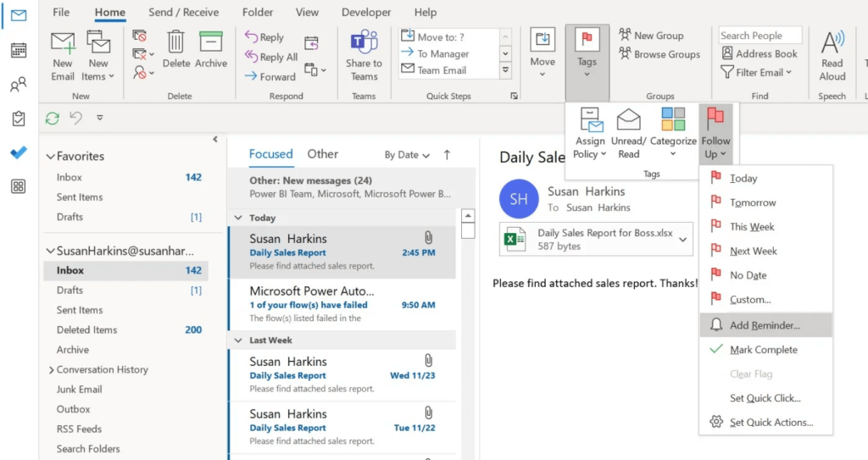Click the Reply All button

point(271,57)
